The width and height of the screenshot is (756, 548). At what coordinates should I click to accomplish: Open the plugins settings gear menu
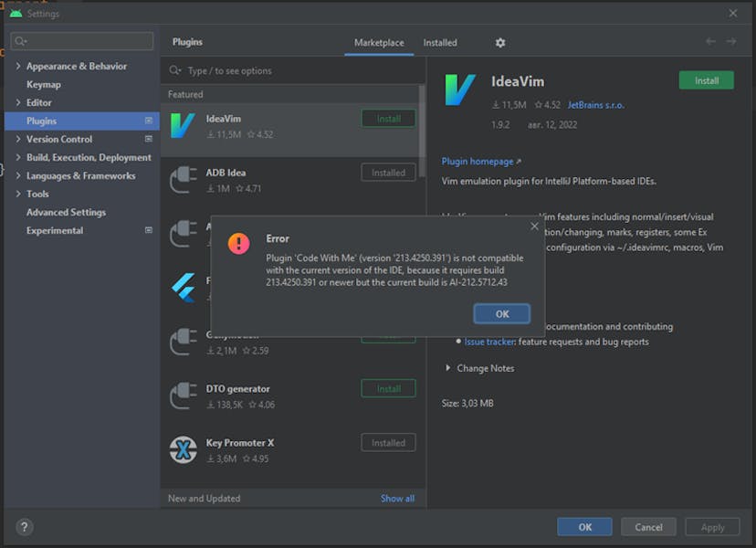[x=499, y=42]
